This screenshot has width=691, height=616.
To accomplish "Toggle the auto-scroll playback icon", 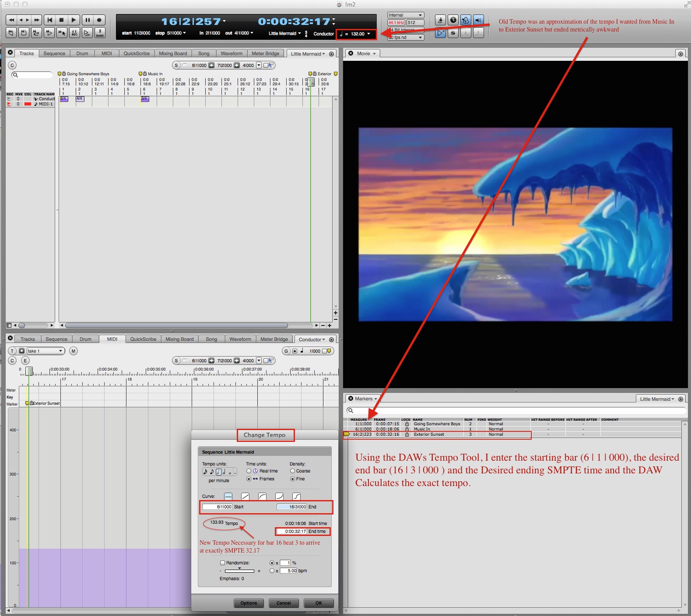I will click(441, 33).
